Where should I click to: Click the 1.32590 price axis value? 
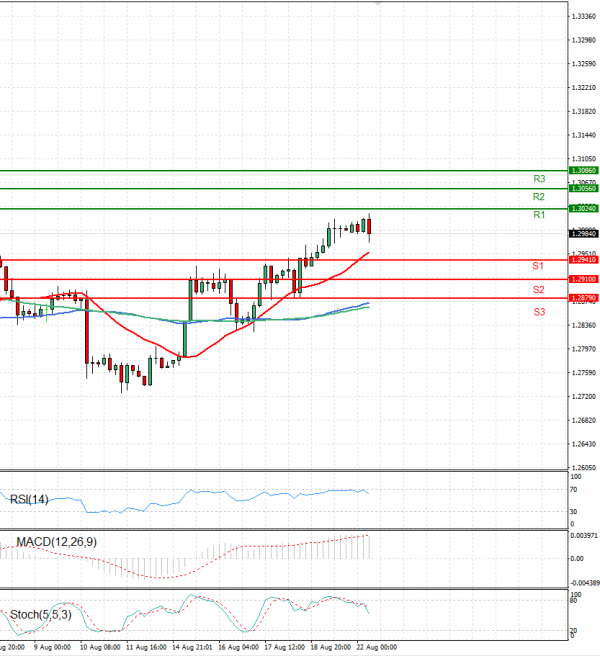584,64
